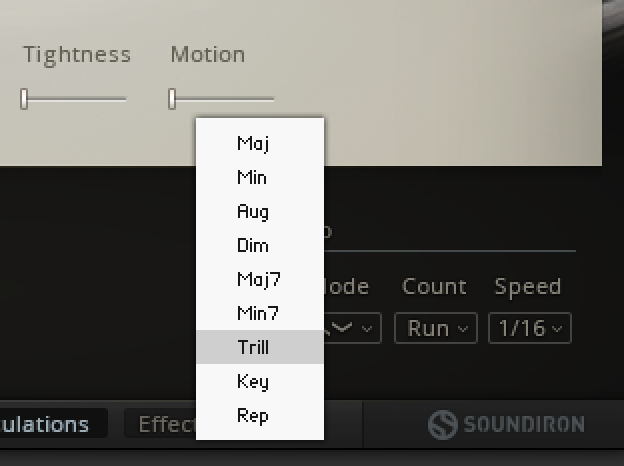Screen dimensions: 624x466
Task: Select Rep at the menu bottom
Action: click(253, 415)
